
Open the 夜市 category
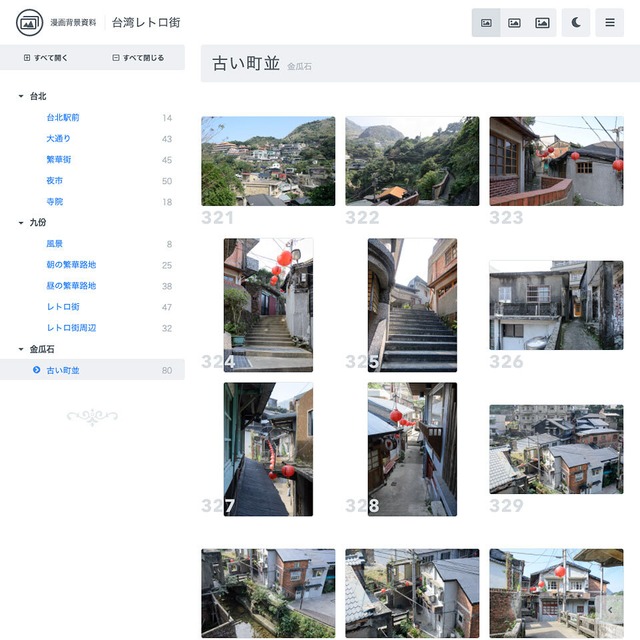tap(54, 181)
